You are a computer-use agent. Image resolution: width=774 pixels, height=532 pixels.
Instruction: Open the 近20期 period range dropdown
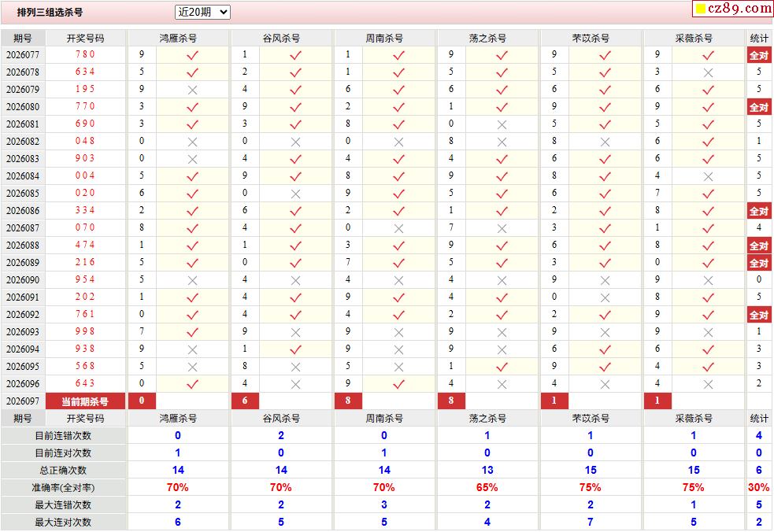click(202, 12)
